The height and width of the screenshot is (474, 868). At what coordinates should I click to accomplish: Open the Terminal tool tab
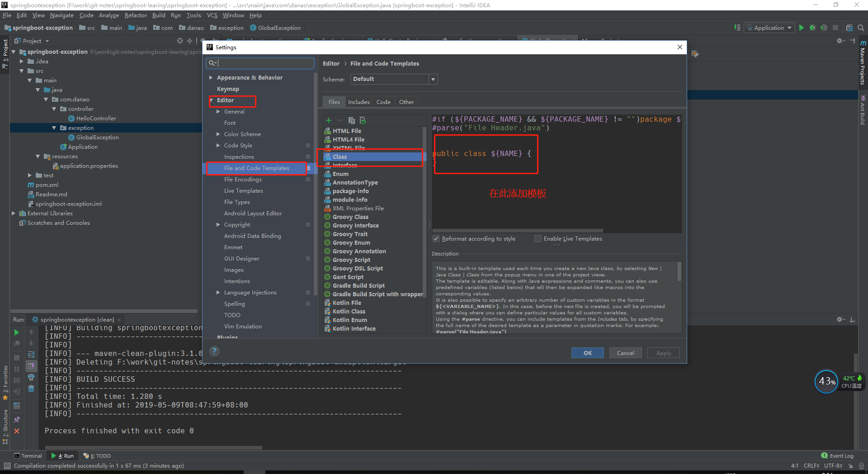click(x=28, y=456)
